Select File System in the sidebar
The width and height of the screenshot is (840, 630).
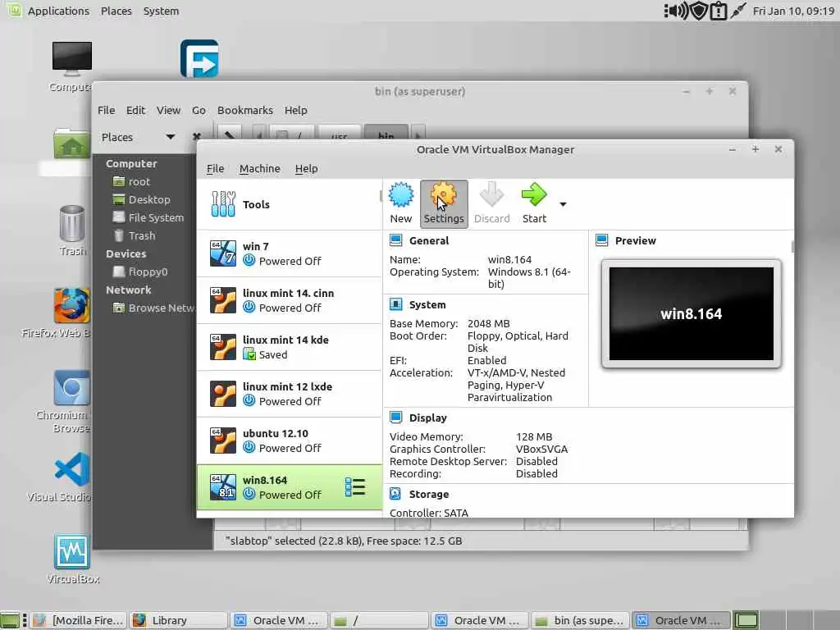pos(148,217)
